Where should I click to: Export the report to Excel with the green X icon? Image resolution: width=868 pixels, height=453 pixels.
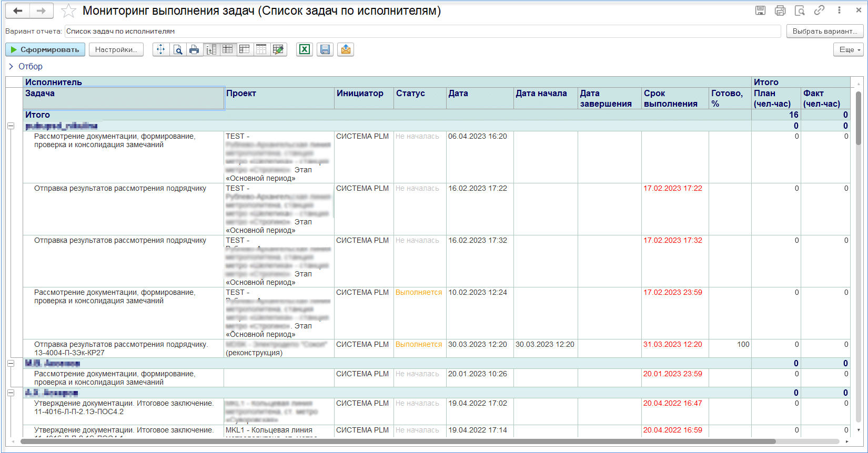click(305, 49)
